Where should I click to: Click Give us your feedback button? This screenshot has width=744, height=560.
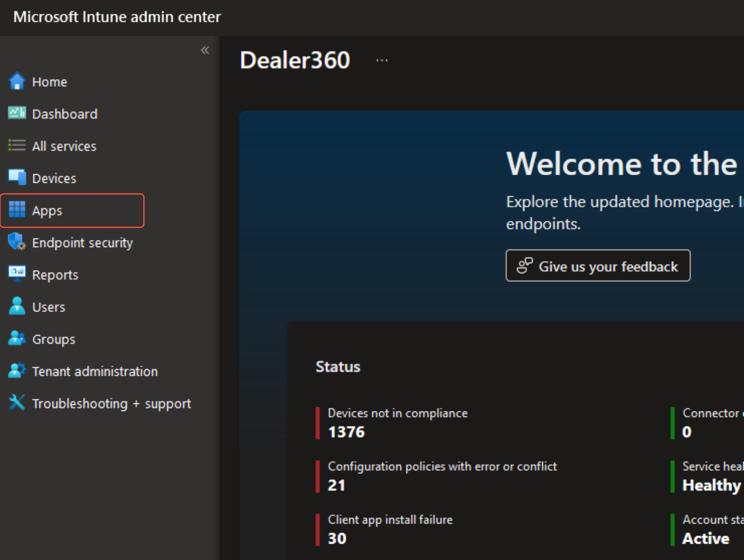(598, 266)
